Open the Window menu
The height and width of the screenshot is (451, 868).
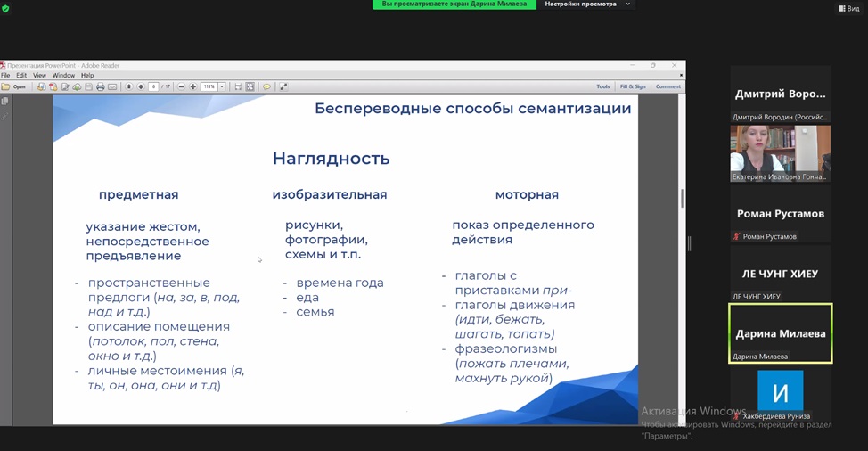click(x=63, y=76)
